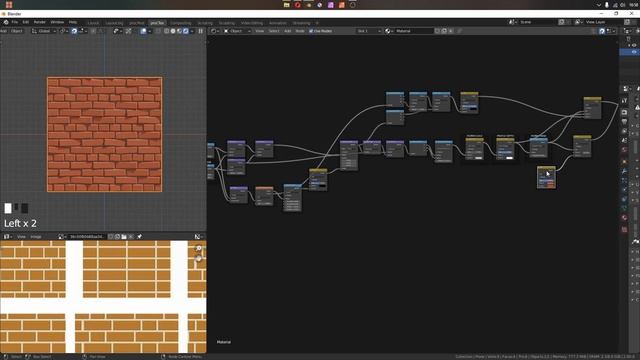Browse materials with the sphere icon
Image resolution: width=640 pixels, height=360 pixels.
(389, 31)
